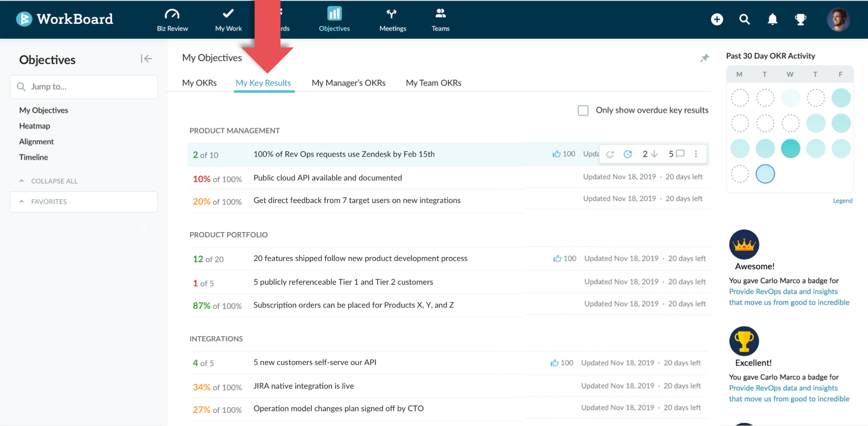
Task: Open Public cloud API available key result
Action: coord(328,178)
